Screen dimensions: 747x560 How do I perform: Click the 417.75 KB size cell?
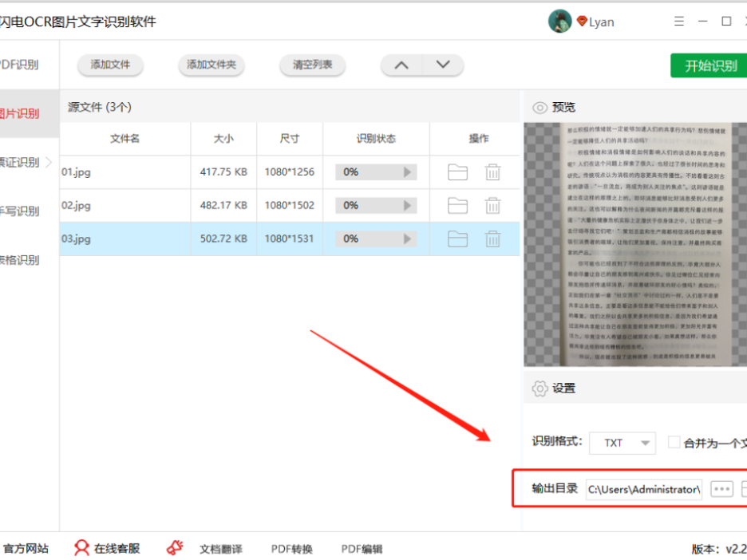[223, 172]
